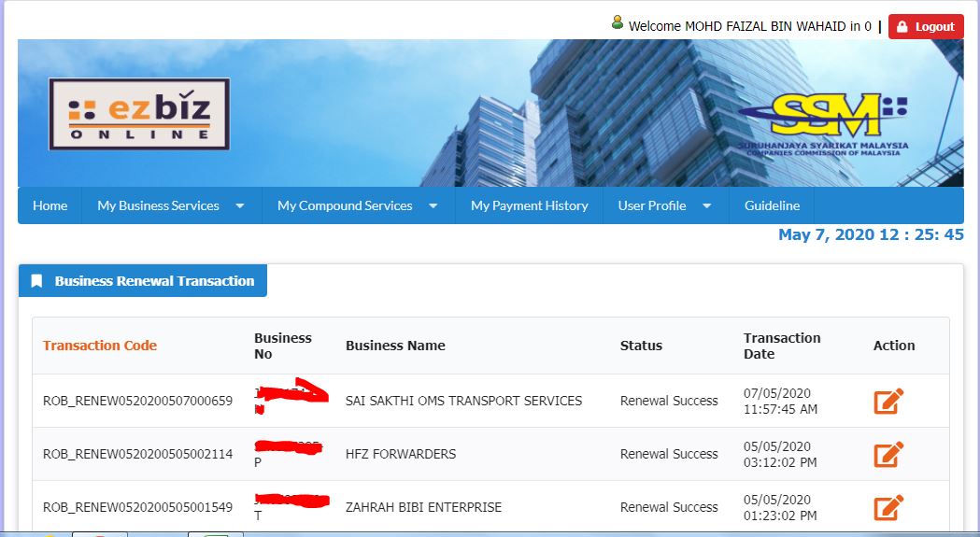The image size is (980, 537).
Task: Open the Guideline menu item
Action: click(772, 205)
